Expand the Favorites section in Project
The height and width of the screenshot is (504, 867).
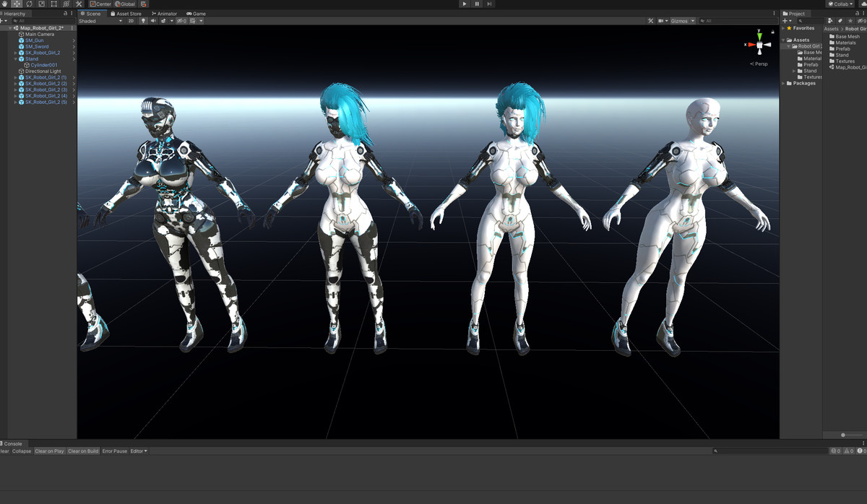(784, 28)
